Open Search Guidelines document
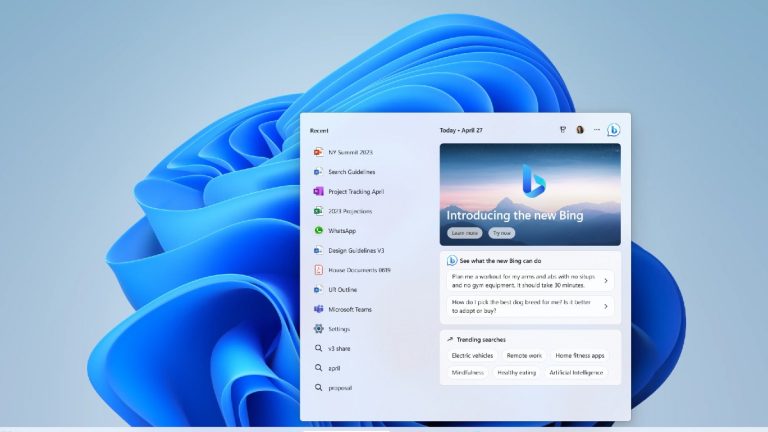768x432 pixels. [x=352, y=172]
